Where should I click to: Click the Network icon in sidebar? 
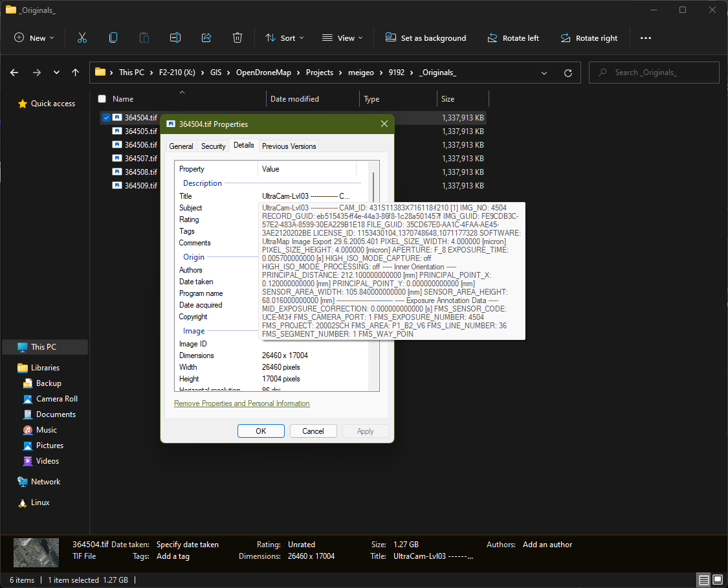22,482
